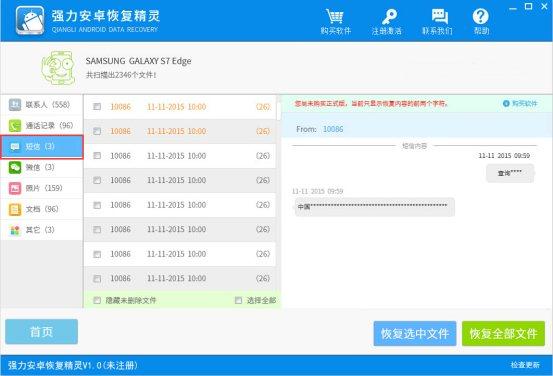Viewport: 553px width, 376px height.
Task: Click the Android app logo in title bar
Action: click(x=30, y=20)
